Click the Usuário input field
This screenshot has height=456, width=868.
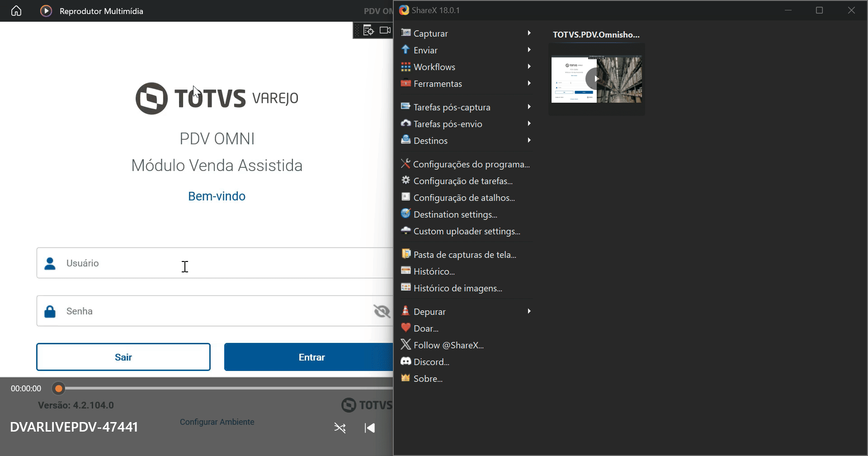point(215,263)
